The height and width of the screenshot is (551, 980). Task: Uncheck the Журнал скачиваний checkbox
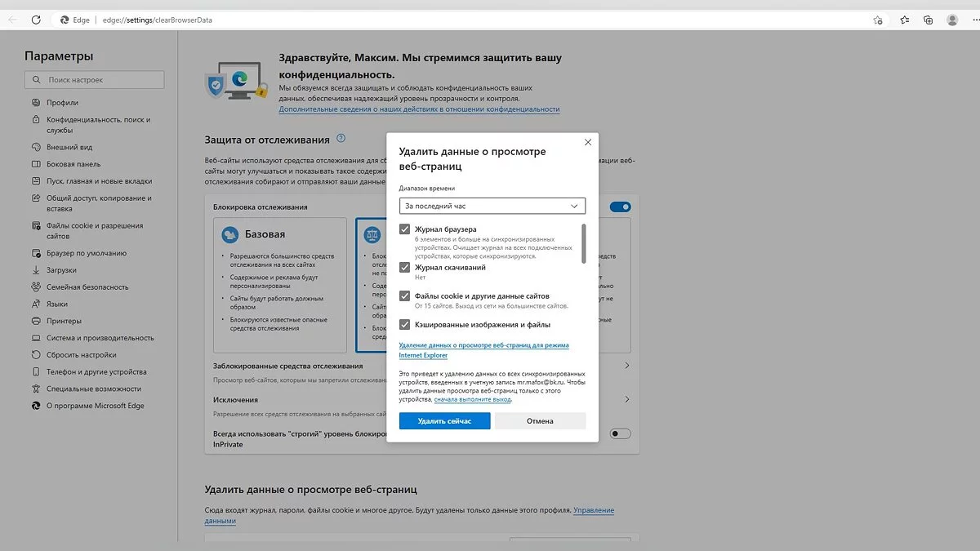(x=404, y=267)
